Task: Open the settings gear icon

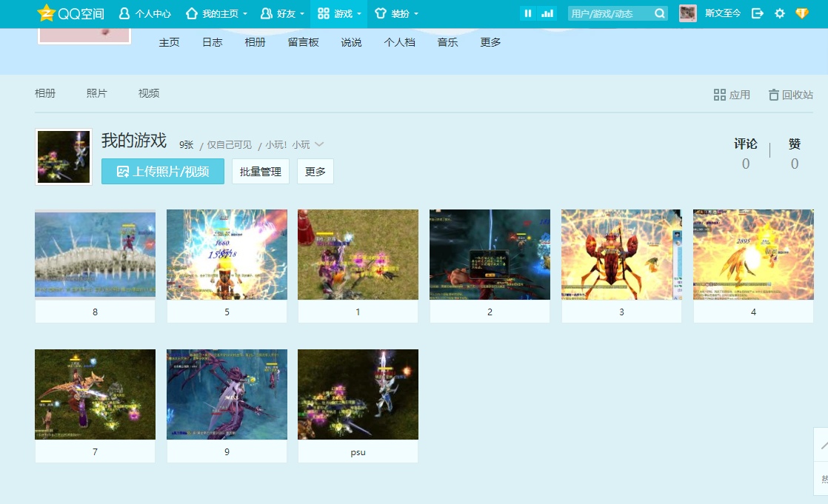Action: (x=779, y=14)
